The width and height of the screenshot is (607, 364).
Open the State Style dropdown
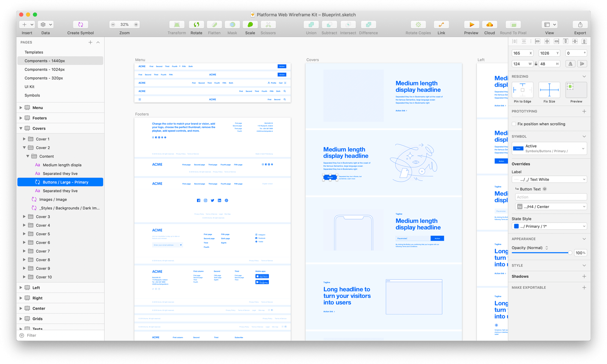point(549,226)
